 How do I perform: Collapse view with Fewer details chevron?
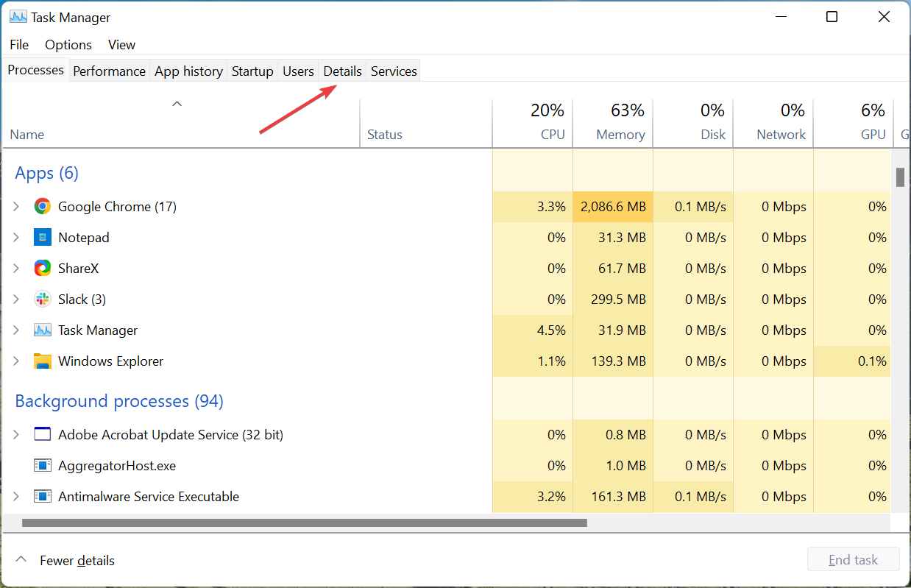click(21, 560)
